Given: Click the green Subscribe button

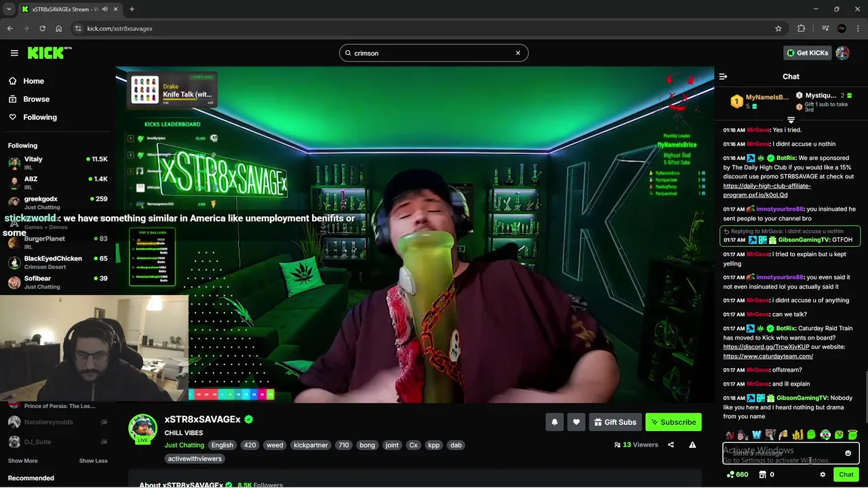Looking at the screenshot, I should [673, 422].
